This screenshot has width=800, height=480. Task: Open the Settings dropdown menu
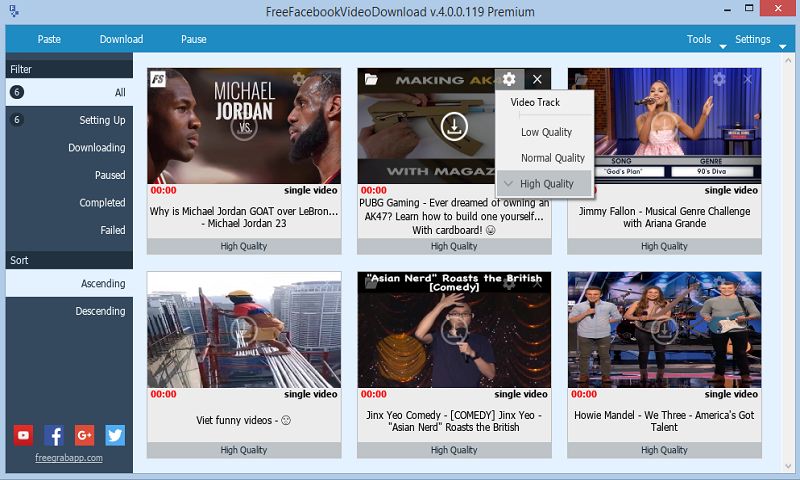[x=760, y=39]
